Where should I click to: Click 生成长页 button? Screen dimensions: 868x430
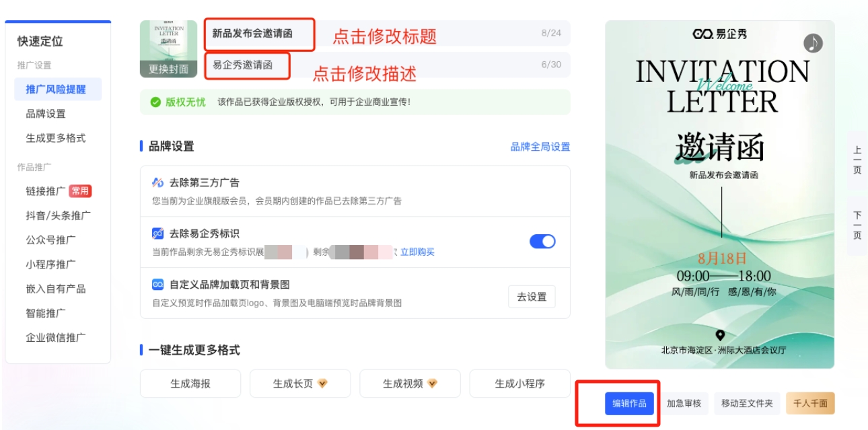click(x=300, y=384)
